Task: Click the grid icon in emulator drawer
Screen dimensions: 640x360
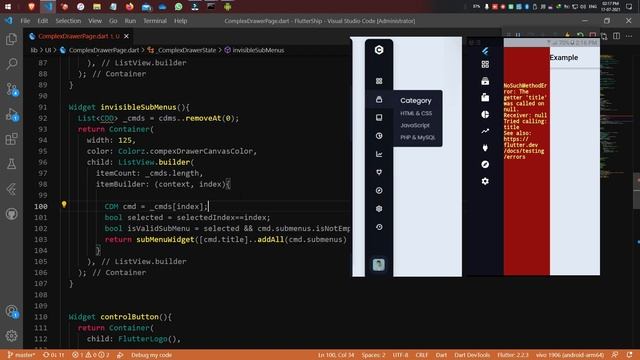Action: point(485,64)
